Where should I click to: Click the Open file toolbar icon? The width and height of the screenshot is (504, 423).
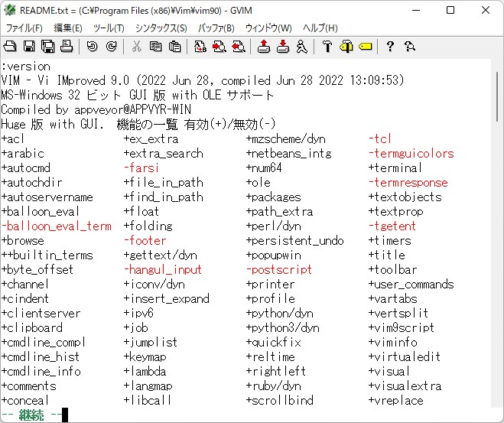click(x=10, y=47)
